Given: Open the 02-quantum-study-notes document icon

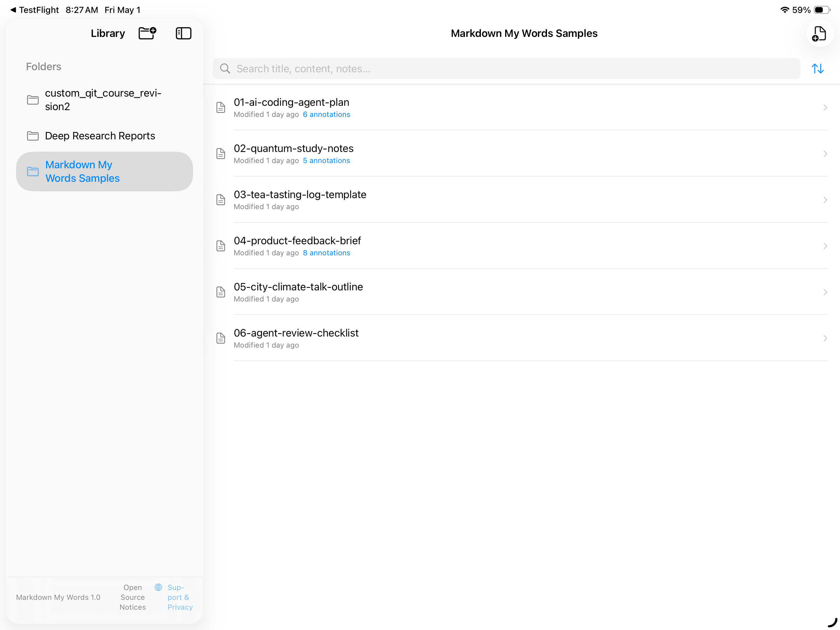Looking at the screenshot, I should 221,154.
